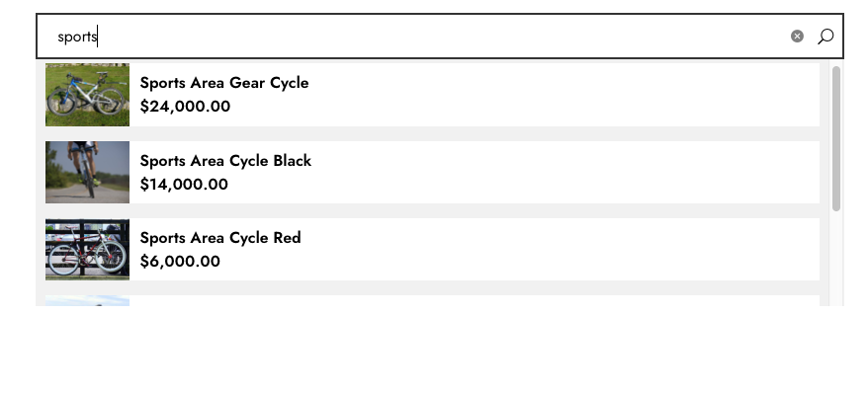The height and width of the screenshot is (393, 868).
Task: Clear the search text with the X icon
Action: tap(797, 37)
